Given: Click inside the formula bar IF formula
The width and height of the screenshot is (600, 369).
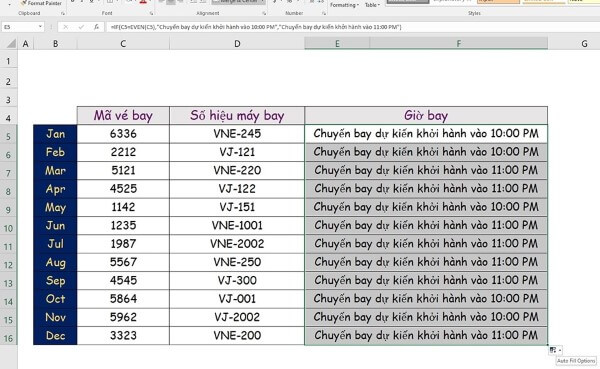Looking at the screenshot, I should pyautogui.click(x=256, y=27).
